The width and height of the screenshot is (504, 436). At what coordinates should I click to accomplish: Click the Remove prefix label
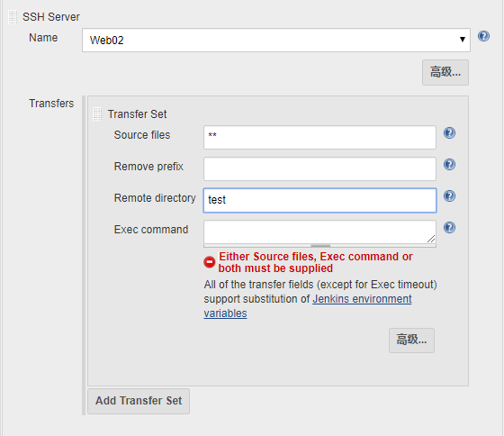148,167
